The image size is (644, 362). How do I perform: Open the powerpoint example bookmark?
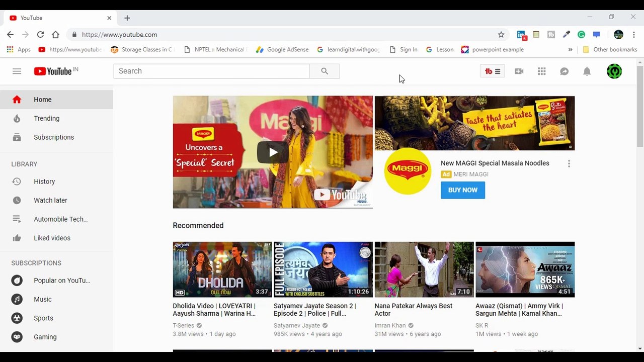493,50
